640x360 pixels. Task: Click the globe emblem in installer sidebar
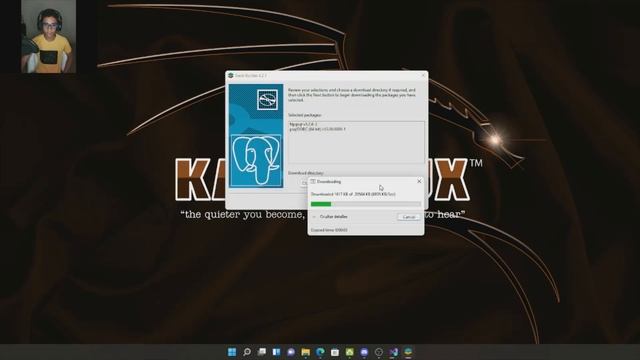tap(267, 99)
